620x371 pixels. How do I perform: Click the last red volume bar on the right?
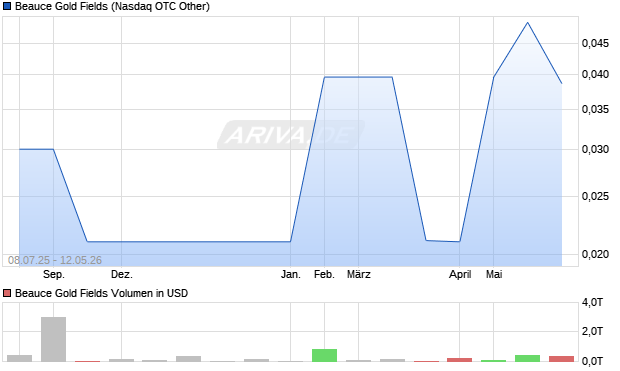pos(561,359)
